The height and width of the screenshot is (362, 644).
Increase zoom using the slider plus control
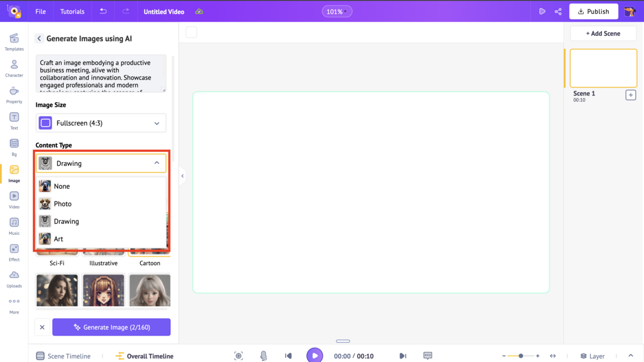[537, 356]
